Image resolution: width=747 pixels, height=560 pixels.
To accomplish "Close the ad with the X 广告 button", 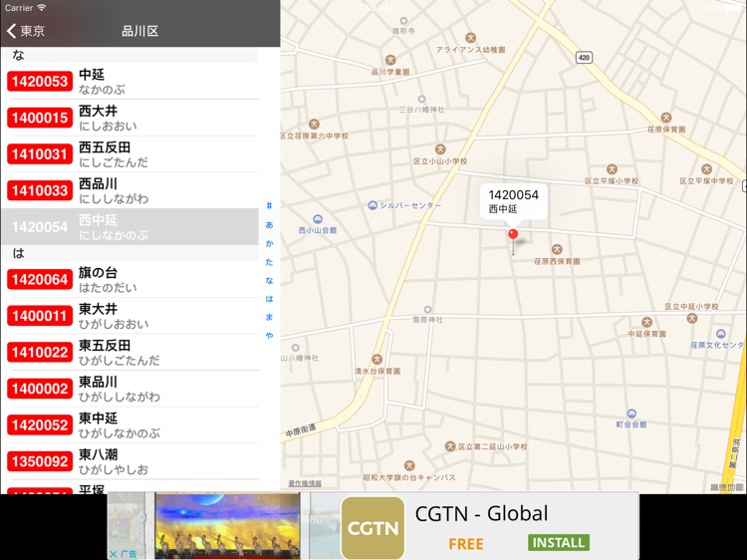I will 123,554.
